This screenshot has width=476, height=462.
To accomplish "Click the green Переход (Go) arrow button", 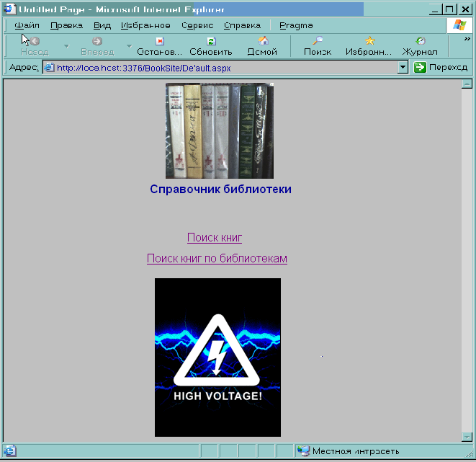I will tap(420, 68).
